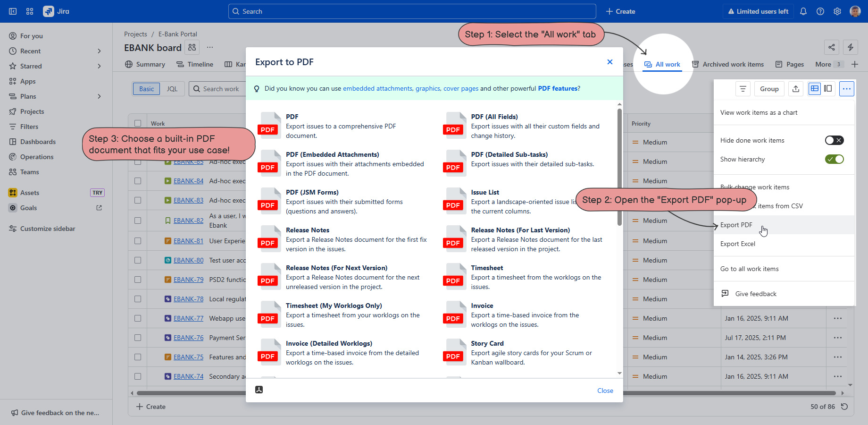The image size is (868, 425).
Task: Toggle Hide done work items switch
Action: click(x=834, y=140)
